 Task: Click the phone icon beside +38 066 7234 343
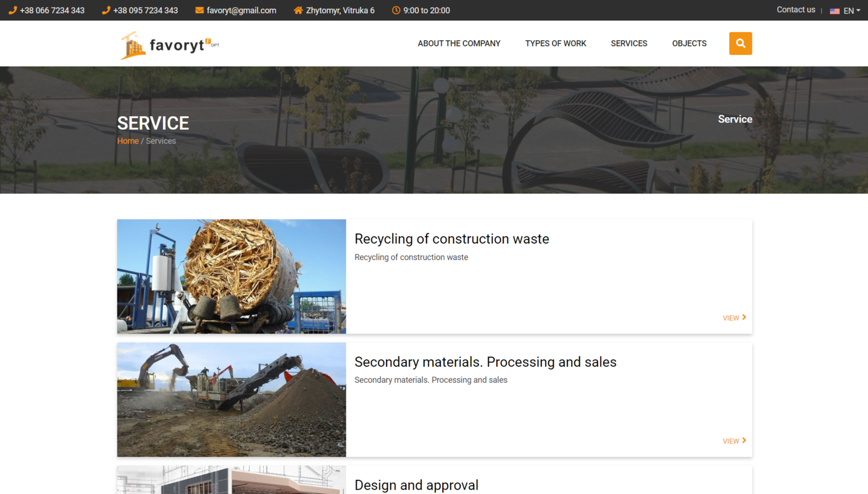click(x=12, y=10)
